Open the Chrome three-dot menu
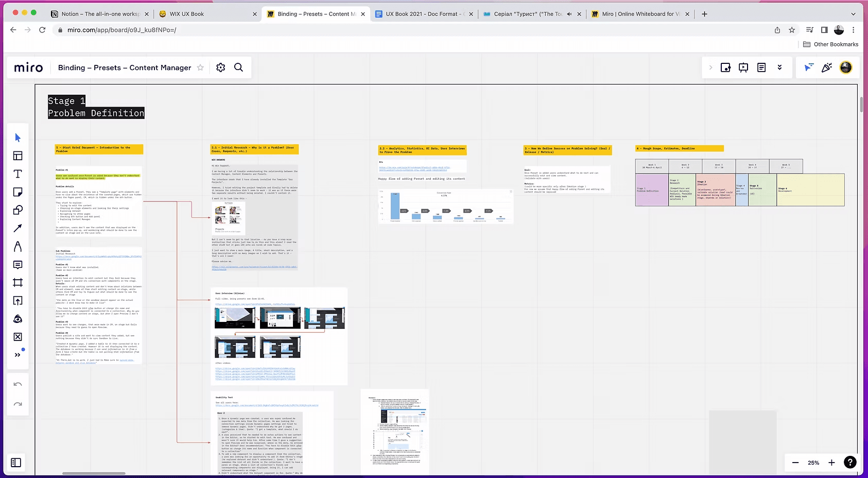The width and height of the screenshot is (868, 478). pos(853,30)
